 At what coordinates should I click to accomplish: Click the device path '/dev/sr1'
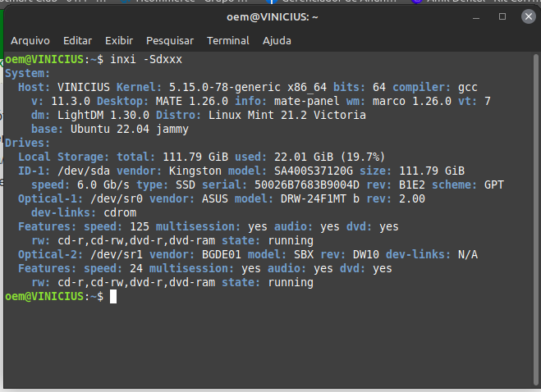(x=117, y=255)
